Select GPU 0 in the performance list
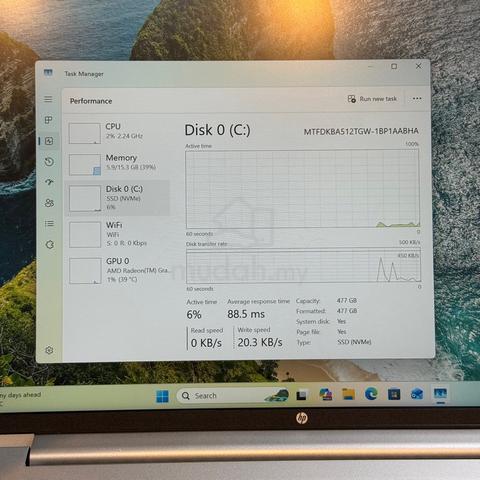480x480 pixels. tap(118, 270)
